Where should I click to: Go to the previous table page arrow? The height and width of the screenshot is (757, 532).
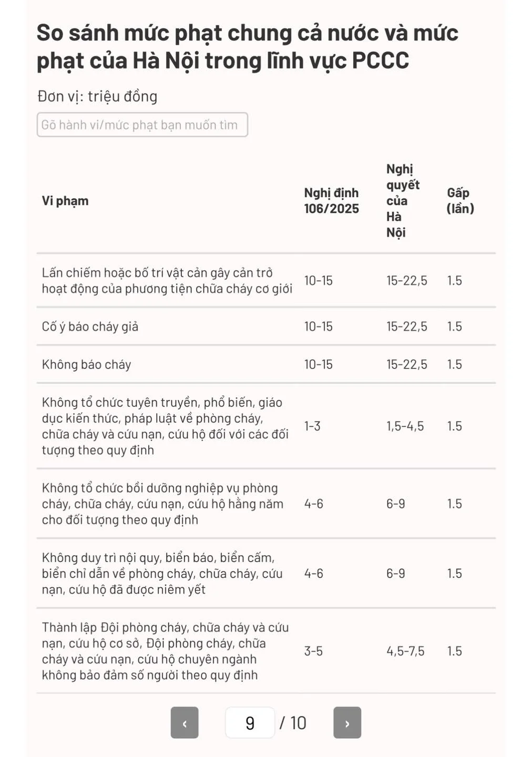click(x=185, y=723)
